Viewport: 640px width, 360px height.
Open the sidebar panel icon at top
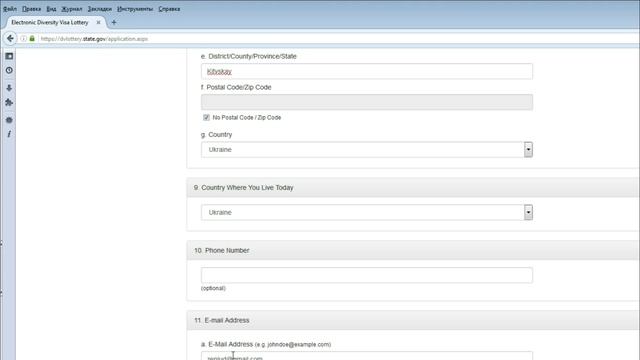pyautogui.click(x=9, y=56)
